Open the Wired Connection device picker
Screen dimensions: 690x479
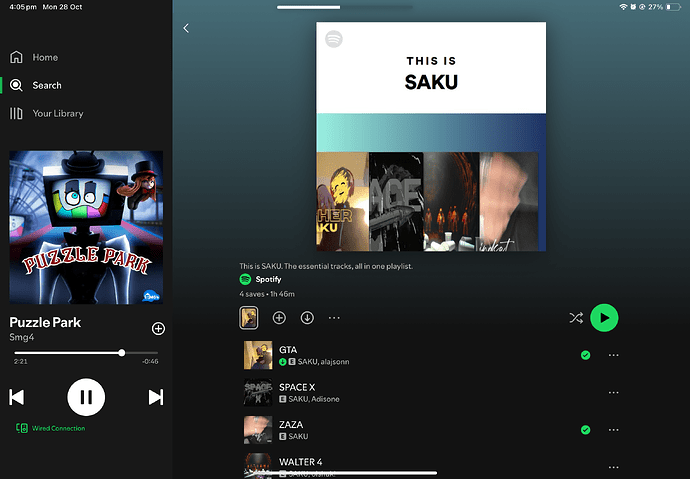point(51,428)
